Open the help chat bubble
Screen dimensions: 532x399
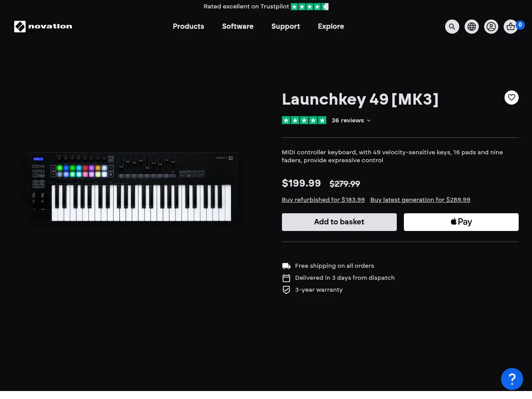click(512, 379)
